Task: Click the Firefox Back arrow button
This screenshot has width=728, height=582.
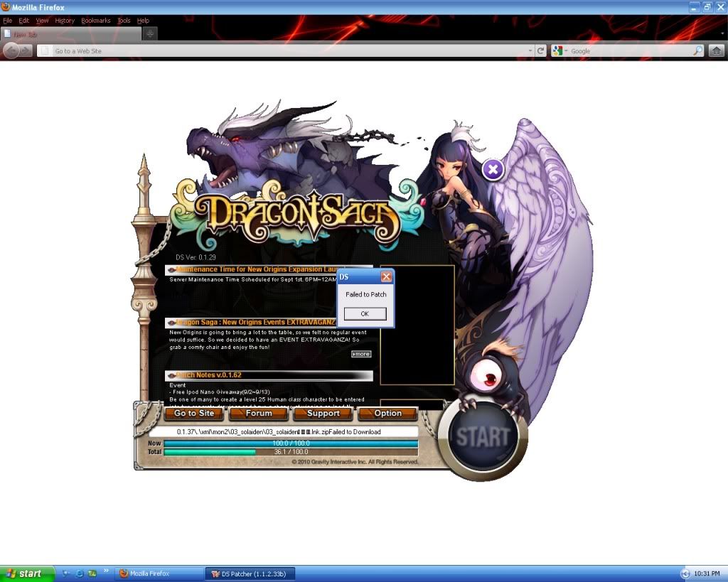Action: coord(11,50)
